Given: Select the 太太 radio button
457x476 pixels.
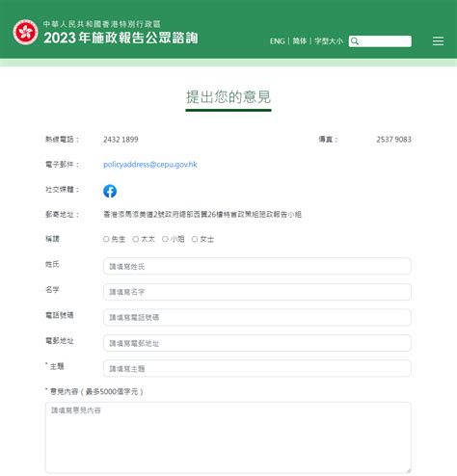Looking at the screenshot, I should pos(136,239).
